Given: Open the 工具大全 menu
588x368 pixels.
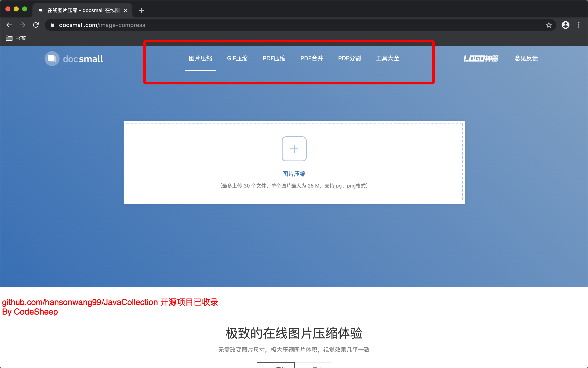Looking at the screenshot, I should tap(387, 58).
